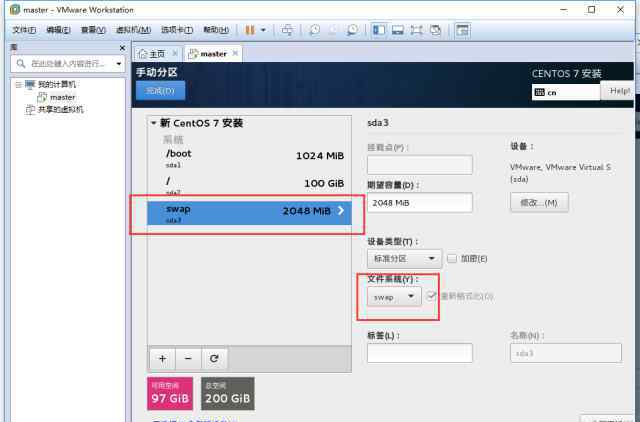Open the 文件系统 swap dropdown
Screen dimensions: 640x422
[x=394, y=297]
